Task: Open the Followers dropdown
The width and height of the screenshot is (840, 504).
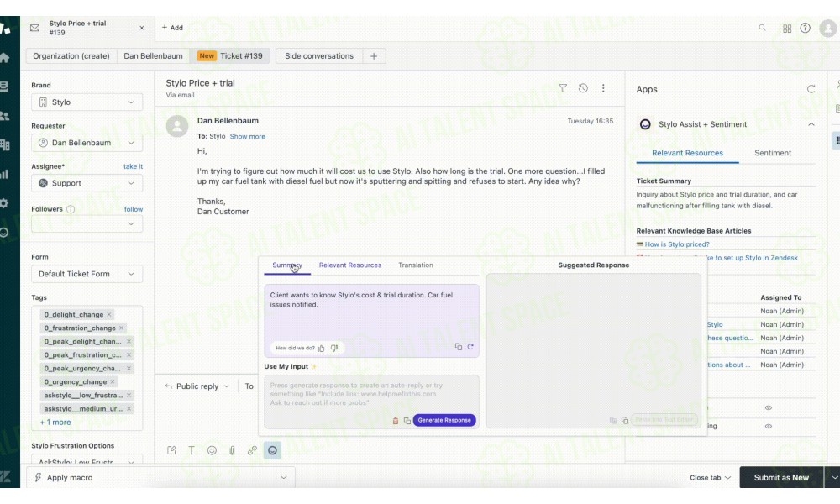Action: point(87,224)
